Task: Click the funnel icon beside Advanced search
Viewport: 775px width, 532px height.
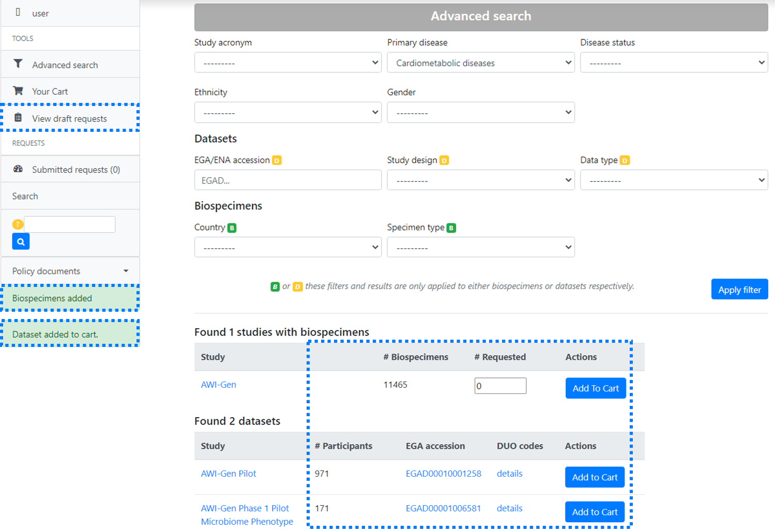Action: pos(18,64)
